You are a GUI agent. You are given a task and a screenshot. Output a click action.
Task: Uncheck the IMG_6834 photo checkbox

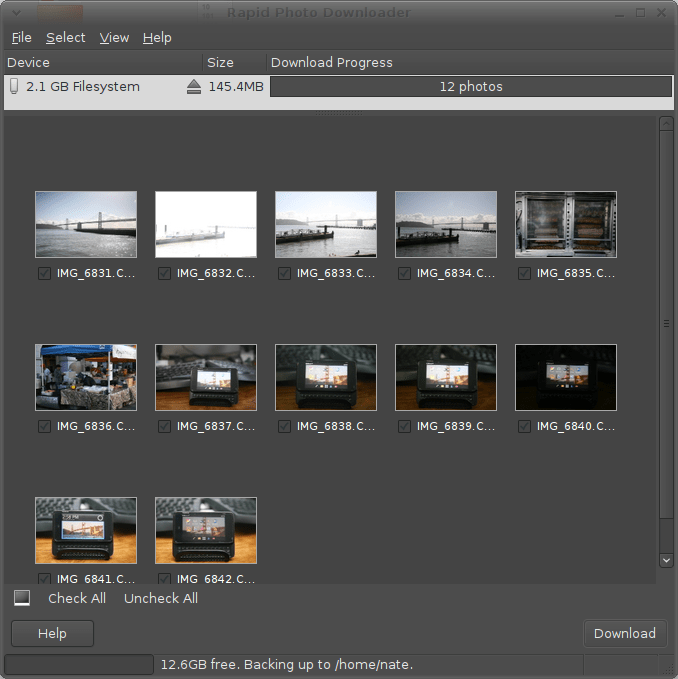click(404, 273)
